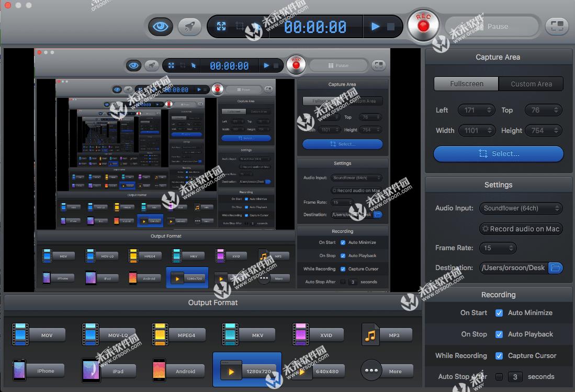
Task: Select the XVID output format
Action: [x=317, y=334]
